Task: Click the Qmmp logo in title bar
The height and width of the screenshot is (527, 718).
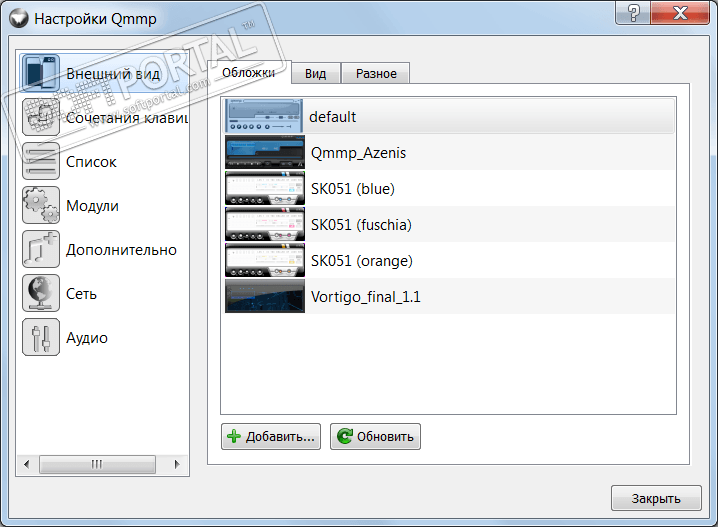Action: (x=19, y=19)
